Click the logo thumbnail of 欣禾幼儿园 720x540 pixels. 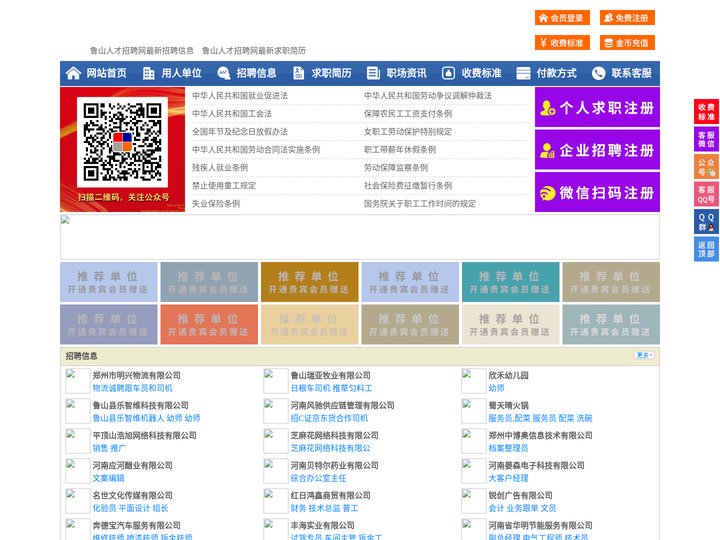coord(473,381)
